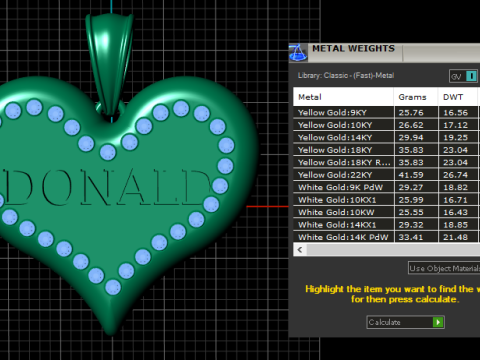Click grams value 25.76
480x360 pixels.
411,113
